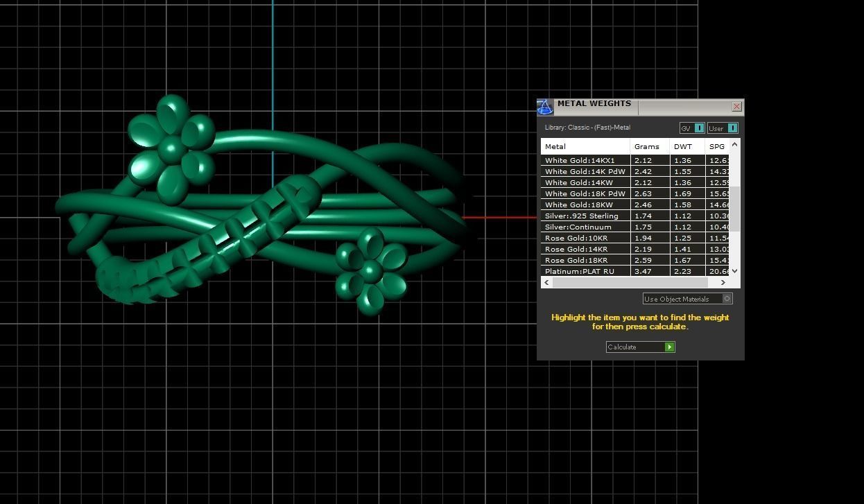Sort by the Metal column header

click(585, 146)
